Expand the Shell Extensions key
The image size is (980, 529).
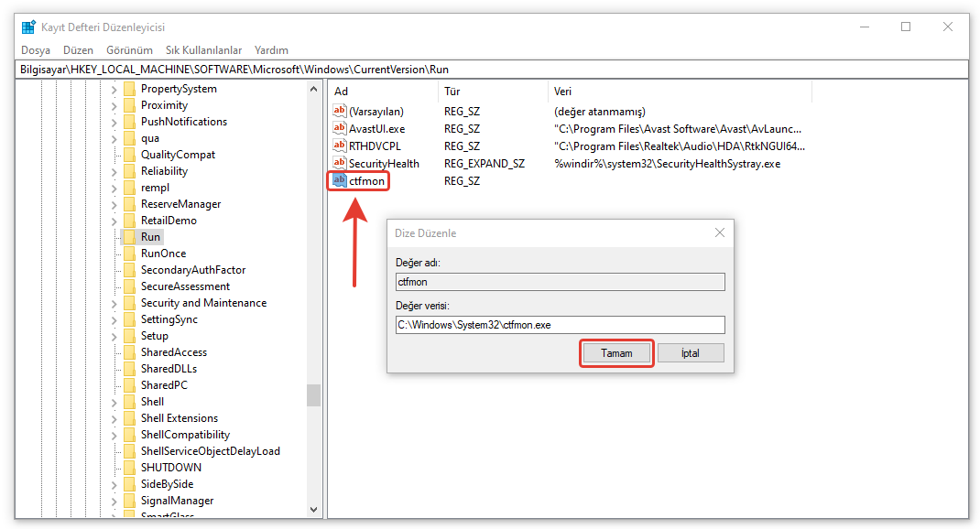(114, 418)
